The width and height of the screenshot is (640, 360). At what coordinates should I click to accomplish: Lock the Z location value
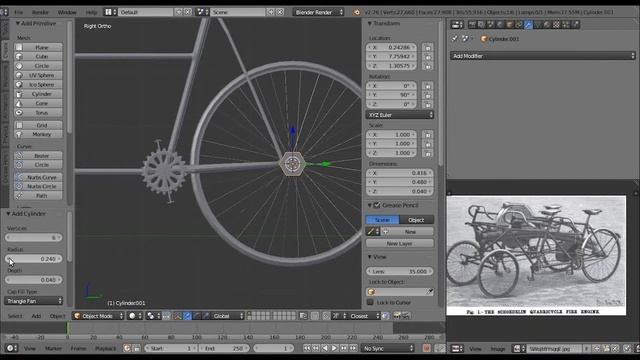tap(428, 66)
